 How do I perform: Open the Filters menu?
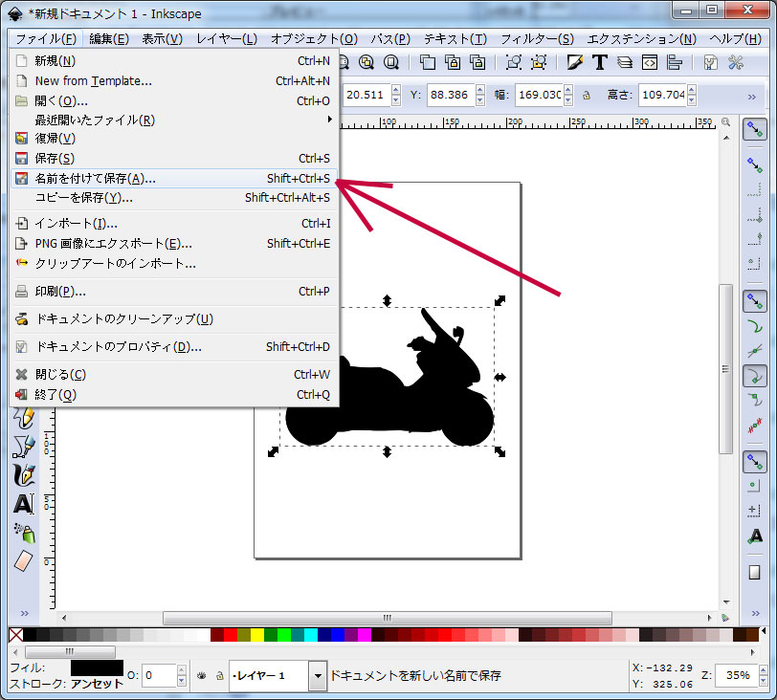537,39
